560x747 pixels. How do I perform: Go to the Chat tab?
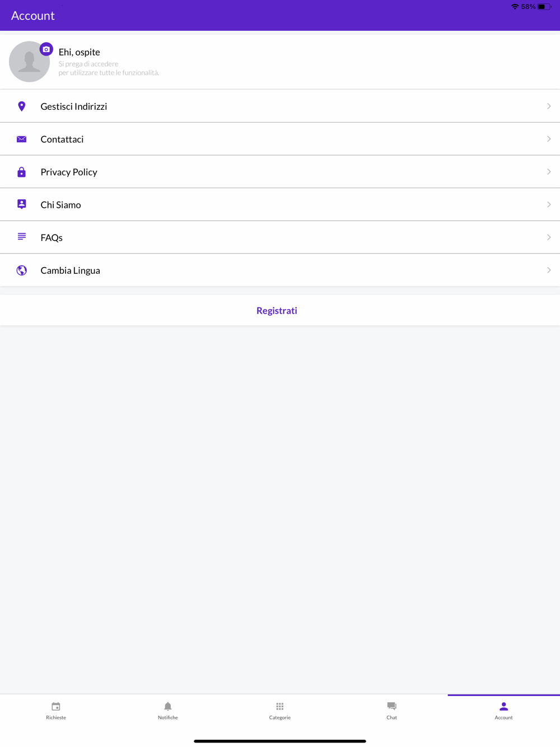(391, 710)
